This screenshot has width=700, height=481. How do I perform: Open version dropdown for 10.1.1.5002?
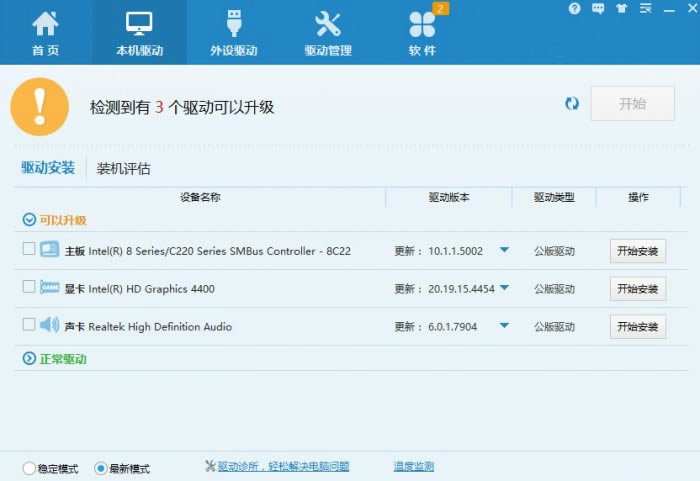pos(504,250)
